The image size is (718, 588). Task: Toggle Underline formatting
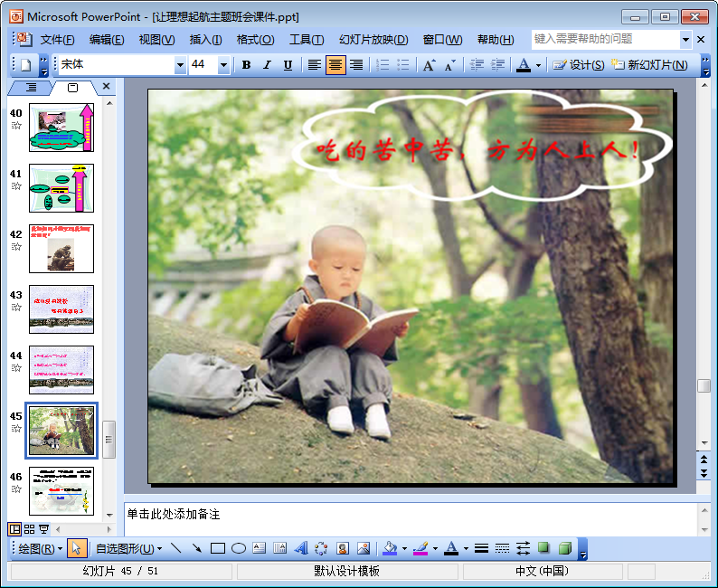tap(288, 65)
